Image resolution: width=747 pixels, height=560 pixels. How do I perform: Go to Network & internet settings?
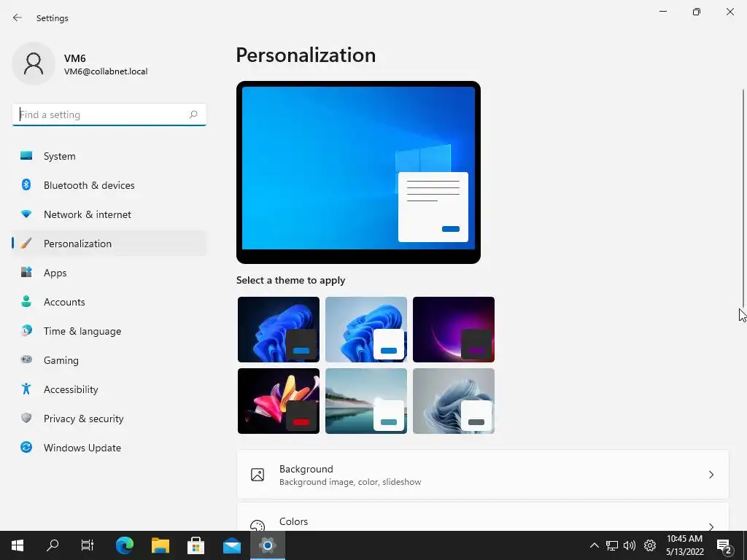[109, 214]
